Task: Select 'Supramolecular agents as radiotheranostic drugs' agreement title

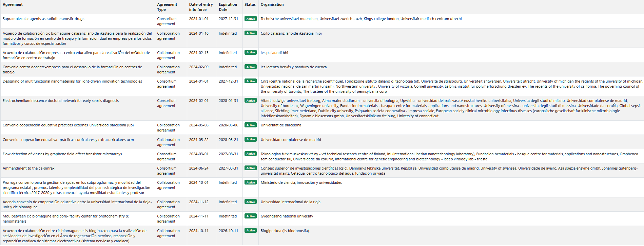Action: pyautogui.click(x=43, y=19)
